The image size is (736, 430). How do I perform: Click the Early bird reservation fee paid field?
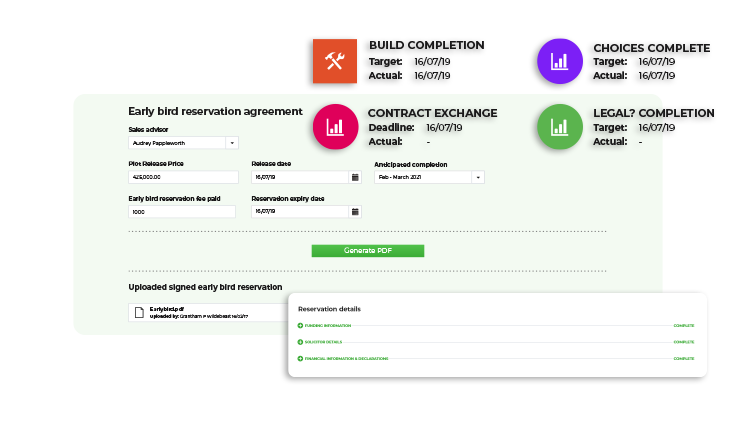click(183, 212)
